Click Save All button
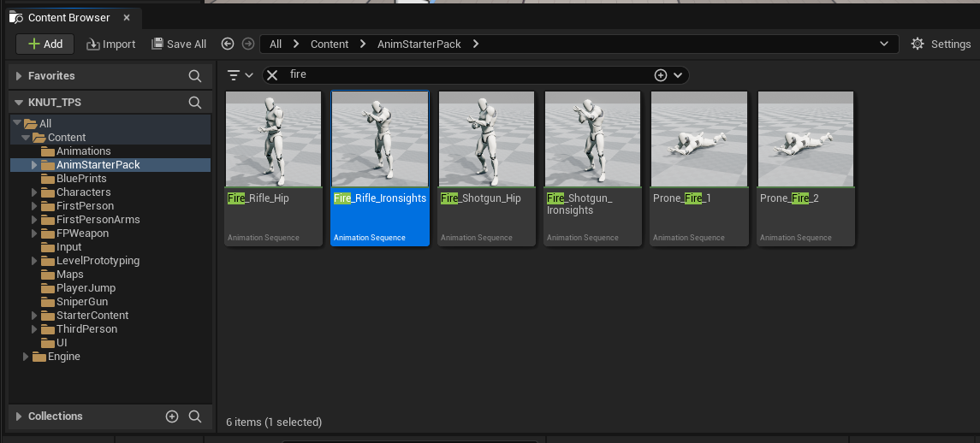The height and width of the screenshot is (443, 980). (179, 44)
